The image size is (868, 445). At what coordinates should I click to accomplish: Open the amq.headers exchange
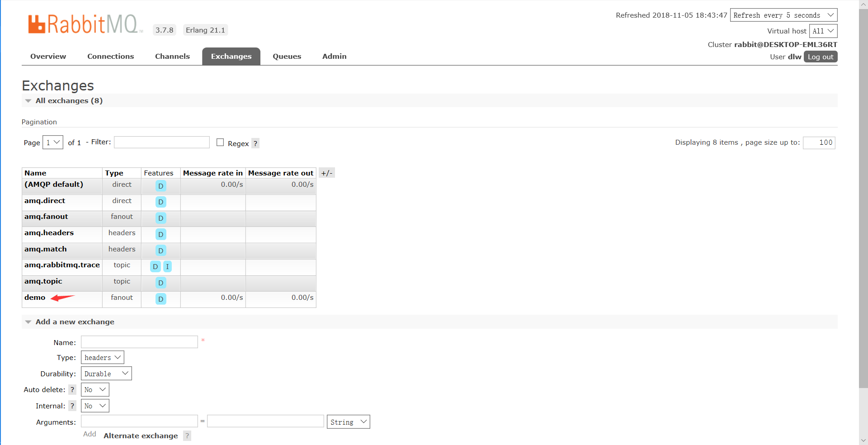tap(49, 233)
